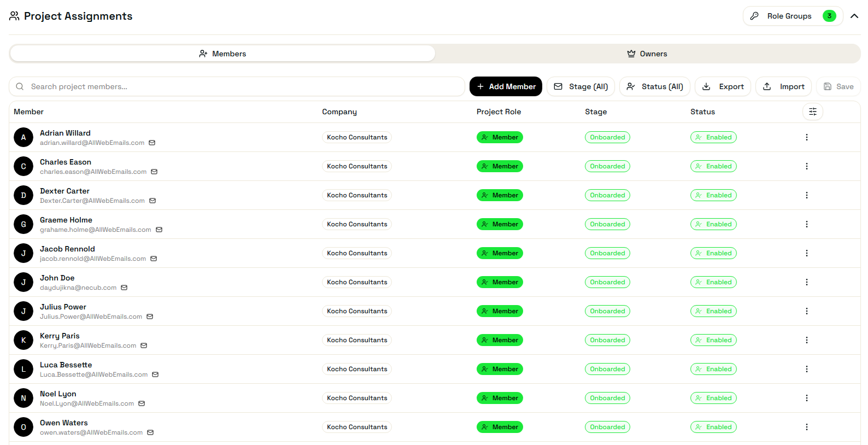Open row options for Kerry Paris
868x445 pixels.
pyautogui.click(x=806, y=340)
